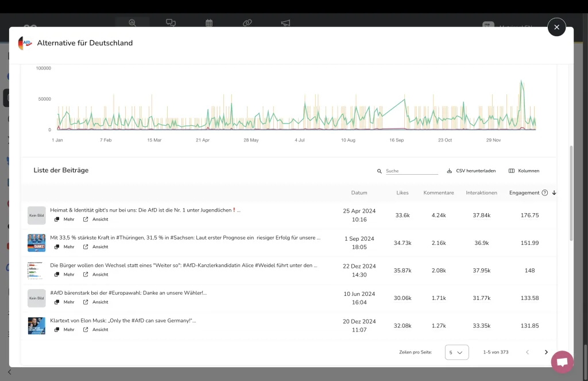Open the link tab in top bar
This screenshot has height=381, width=588.
pyautogui.click(x=247, y=23)
